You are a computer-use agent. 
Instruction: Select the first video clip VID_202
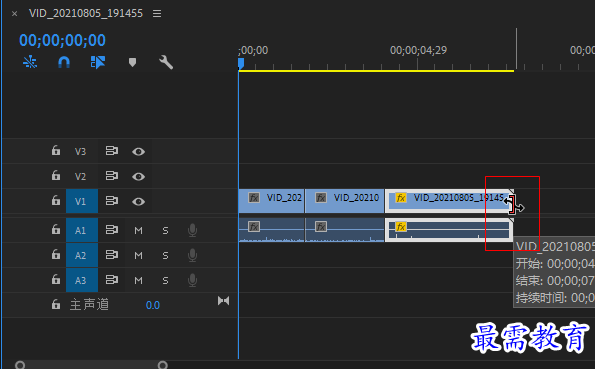(x=271, y=201)
